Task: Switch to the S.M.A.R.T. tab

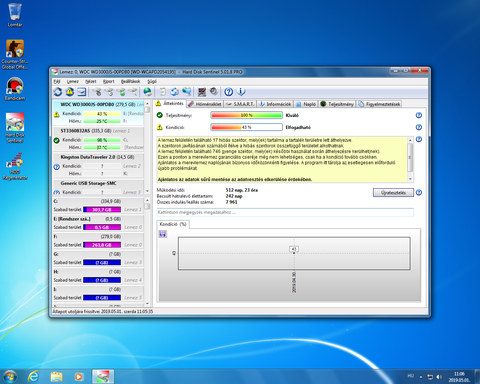Action: [x=240, y=104]
